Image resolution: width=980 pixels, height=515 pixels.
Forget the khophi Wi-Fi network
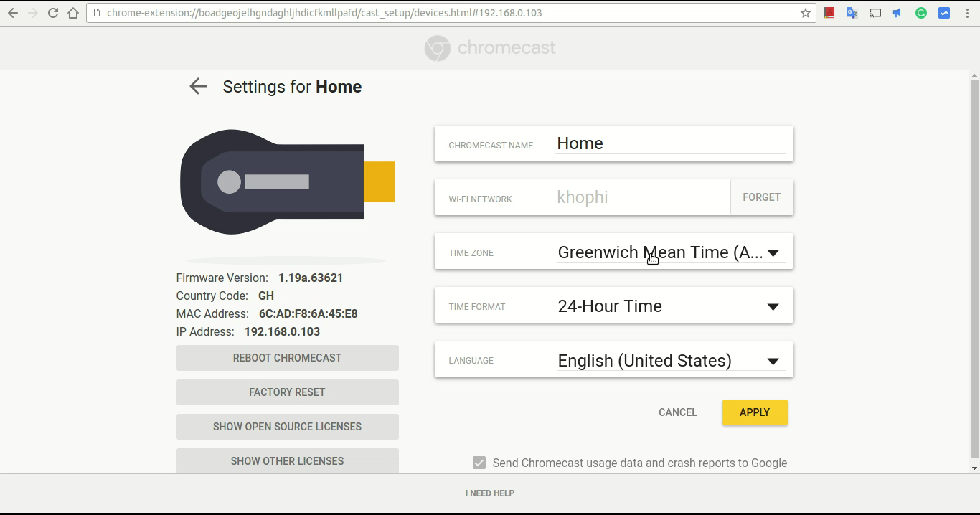[761, 197]
